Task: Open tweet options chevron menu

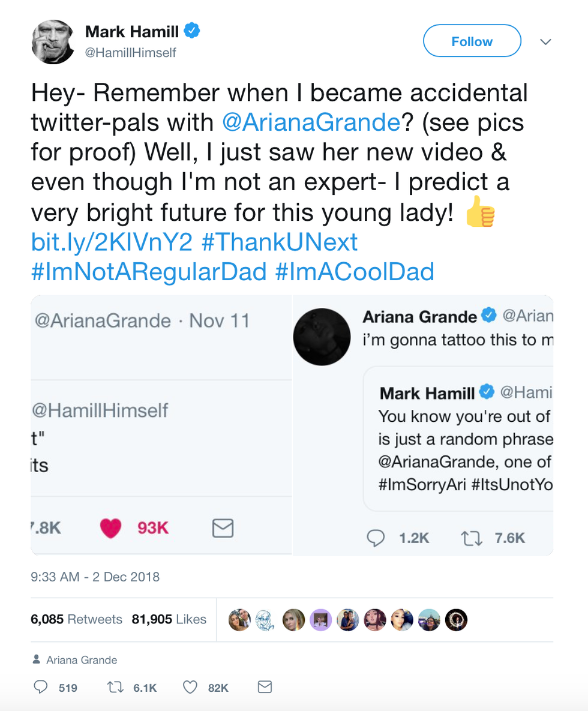Action: coord(545,41)
